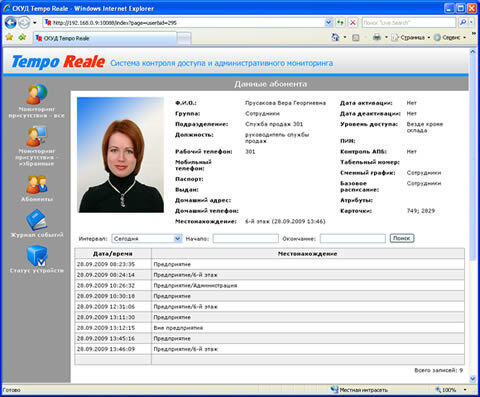Focus the Окончание date input field

coord(353,238)
